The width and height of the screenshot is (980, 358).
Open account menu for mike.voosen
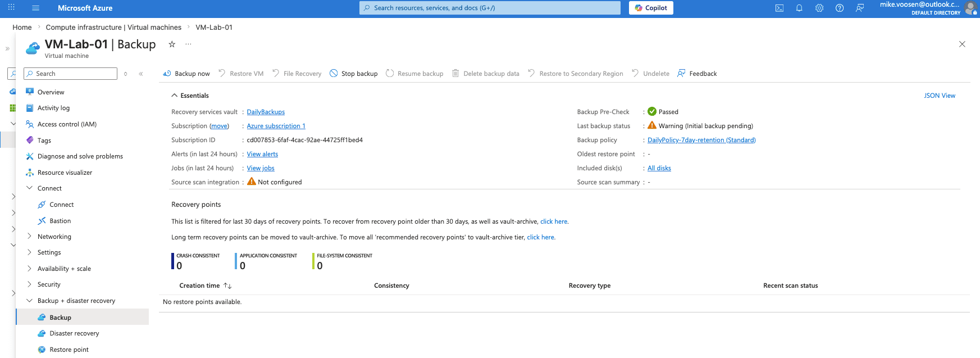pyautogui.click(x=928, y=8)
